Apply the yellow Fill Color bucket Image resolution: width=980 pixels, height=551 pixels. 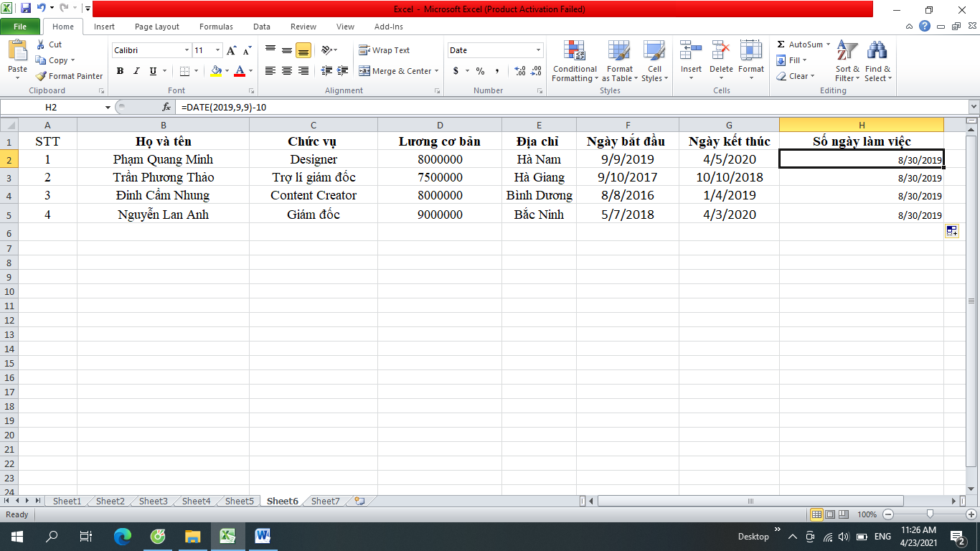pos(216,71)
